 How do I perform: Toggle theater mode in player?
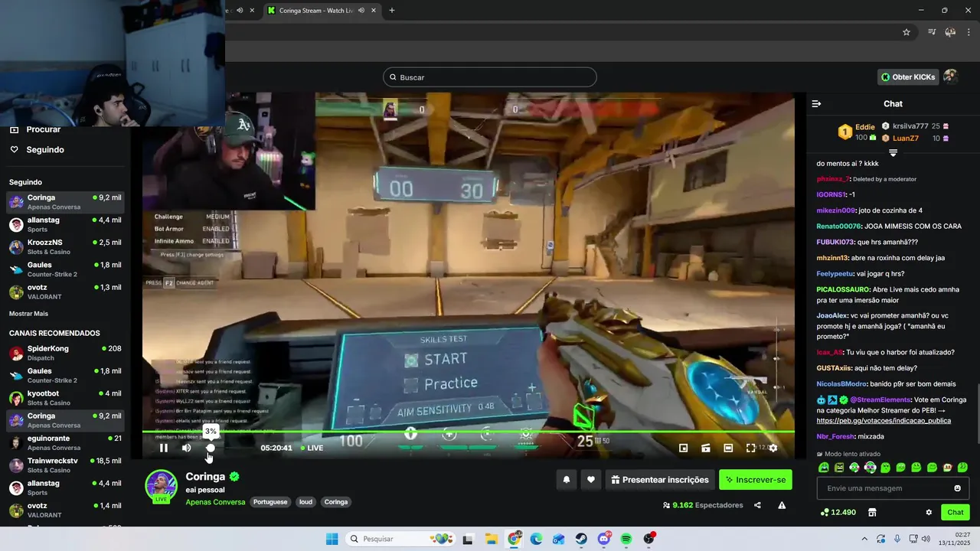[x=728, y=448]
